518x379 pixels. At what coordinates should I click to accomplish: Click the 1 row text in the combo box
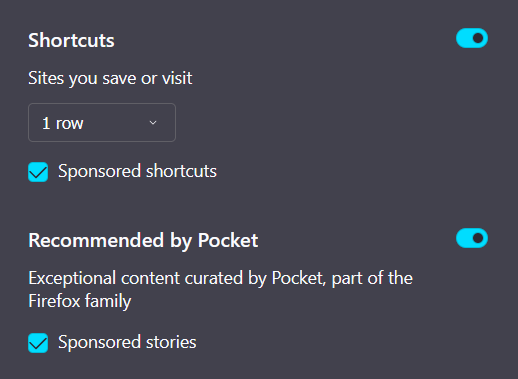(x=63, y=123)
